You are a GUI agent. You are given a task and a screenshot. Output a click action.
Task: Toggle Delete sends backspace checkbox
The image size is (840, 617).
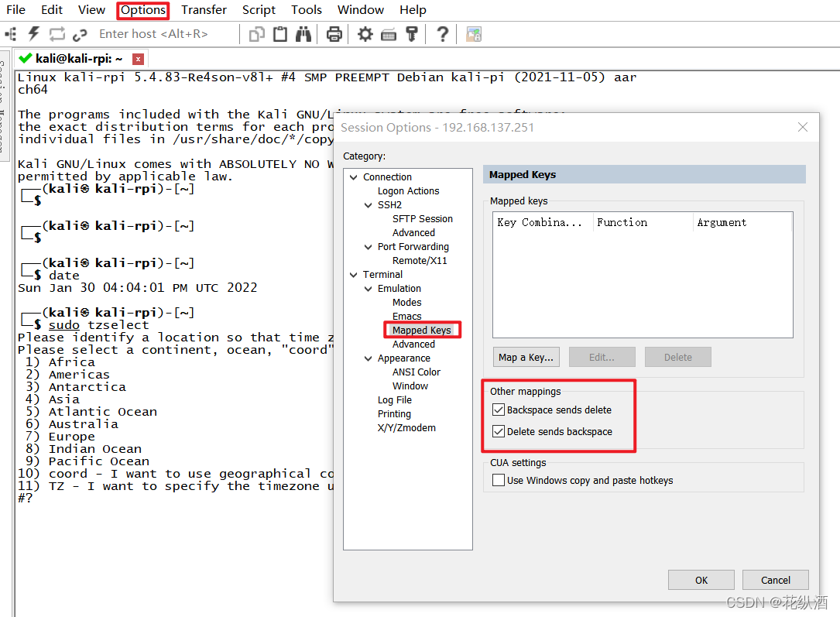click(x=499, y=432)
